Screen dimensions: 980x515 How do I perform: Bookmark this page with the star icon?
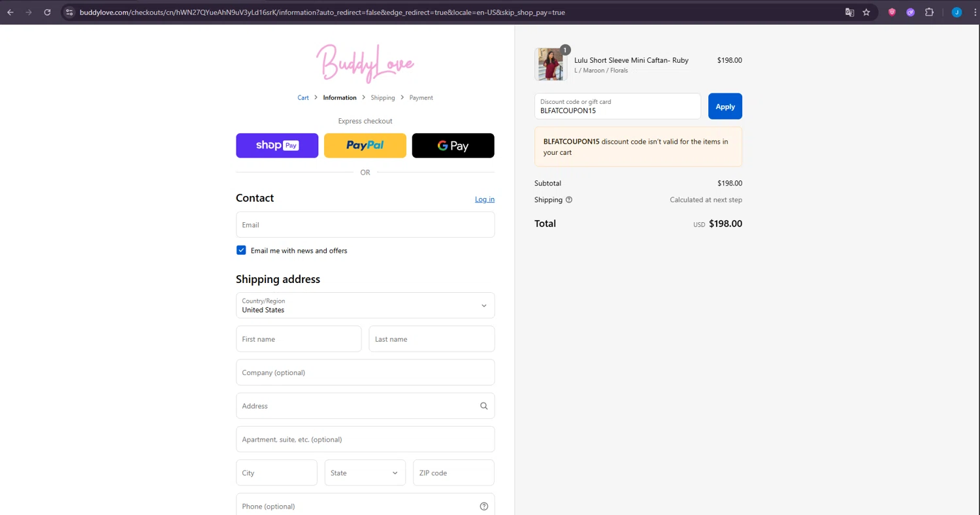click(x=866, y=12)
